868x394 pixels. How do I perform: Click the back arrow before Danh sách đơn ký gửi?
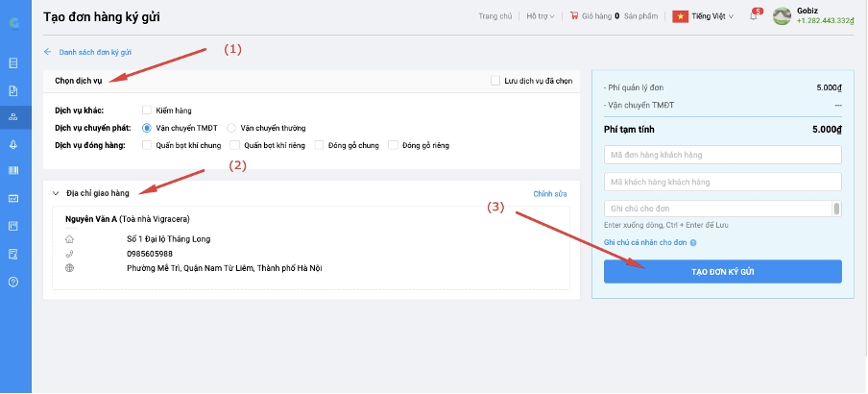48,52
